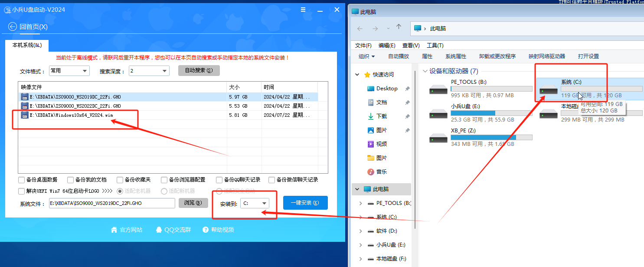The width and height of the screenshot is (644, 267).
Task: Click the file icon of Windows10x64_V2024.wim
Action: [25, 115]
